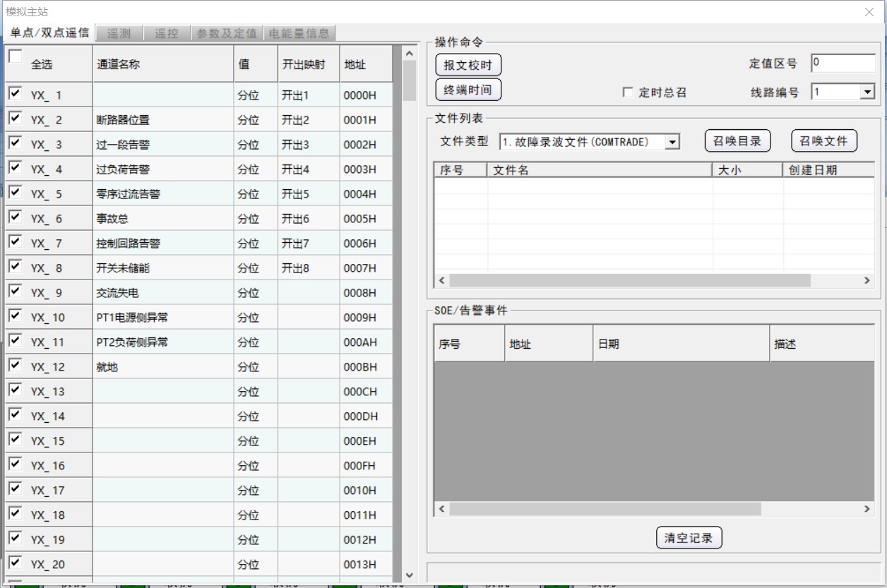Image resolution: width=887 pixels, height=588 pixels.
Task: Click the 报文校时 button
Action: [468, 65]
